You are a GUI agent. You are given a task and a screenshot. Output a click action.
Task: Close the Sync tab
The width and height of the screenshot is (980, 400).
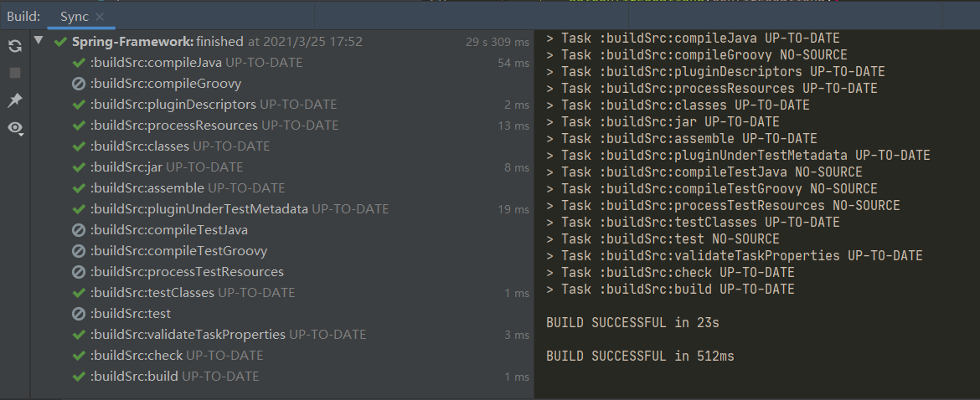(x=101, y=17)
